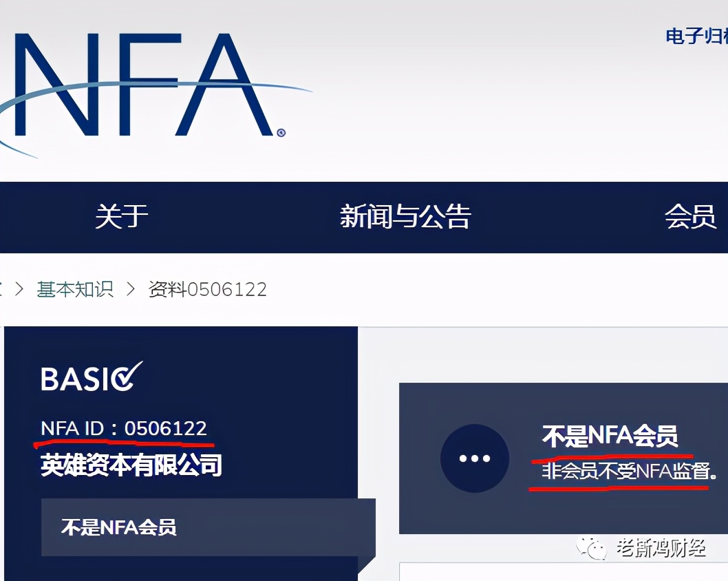Click the NFA ID: 0506122 text
Image resolution: width=728 pixels, height=581 pixels.
click(124, 428)
